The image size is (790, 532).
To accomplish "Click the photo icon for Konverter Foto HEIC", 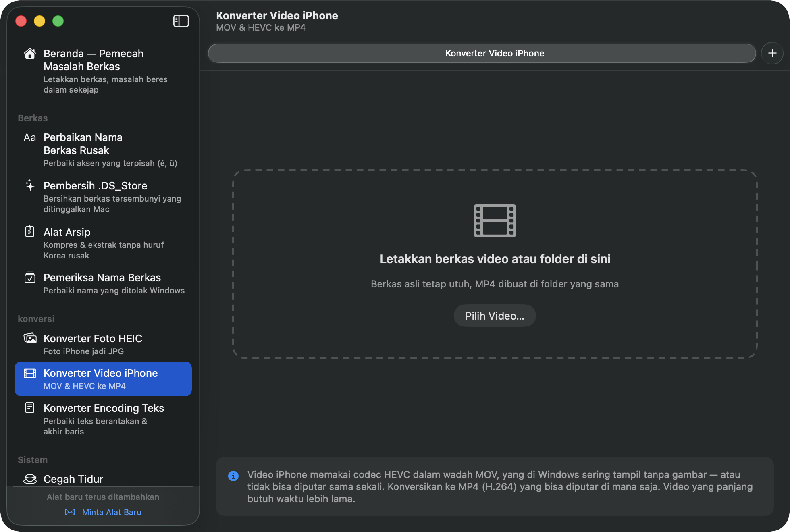I will click(x=30, y=338).
